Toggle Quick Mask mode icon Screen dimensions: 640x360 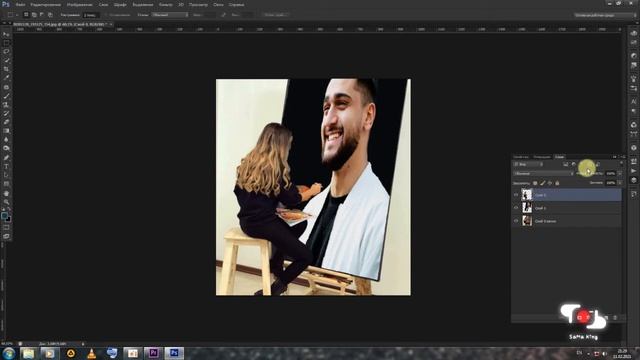pyautogui.click(x=6, y=228)
